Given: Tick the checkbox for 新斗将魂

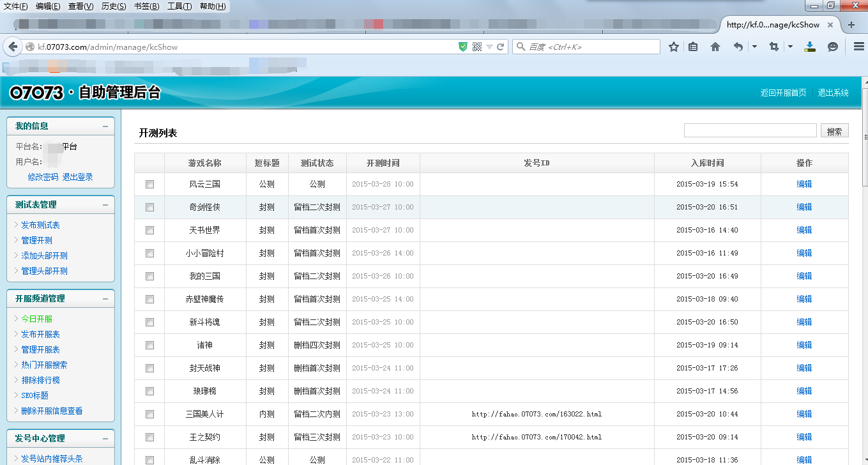Looking at the screenshot, I should [x=149, y=322].
